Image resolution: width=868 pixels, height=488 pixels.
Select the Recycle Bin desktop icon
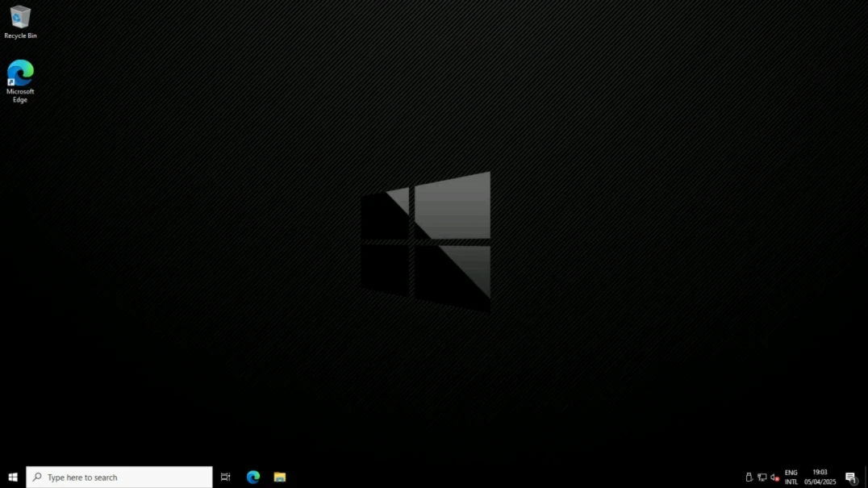coord(20,22)
